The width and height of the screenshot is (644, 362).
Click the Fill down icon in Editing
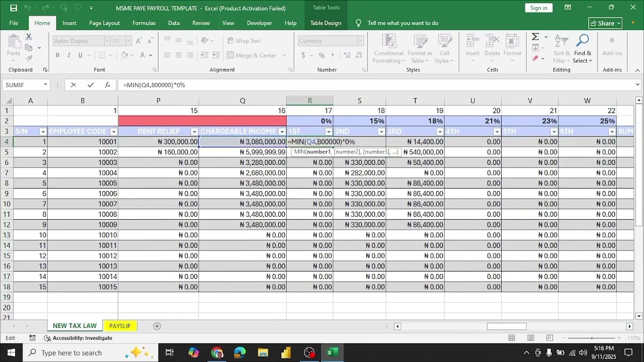click(x=535, y=48)
